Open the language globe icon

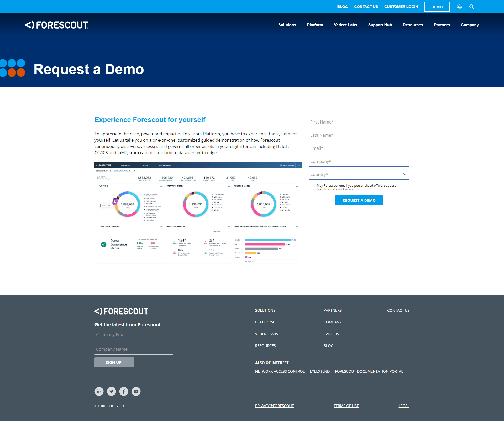(x=459, y=7)
